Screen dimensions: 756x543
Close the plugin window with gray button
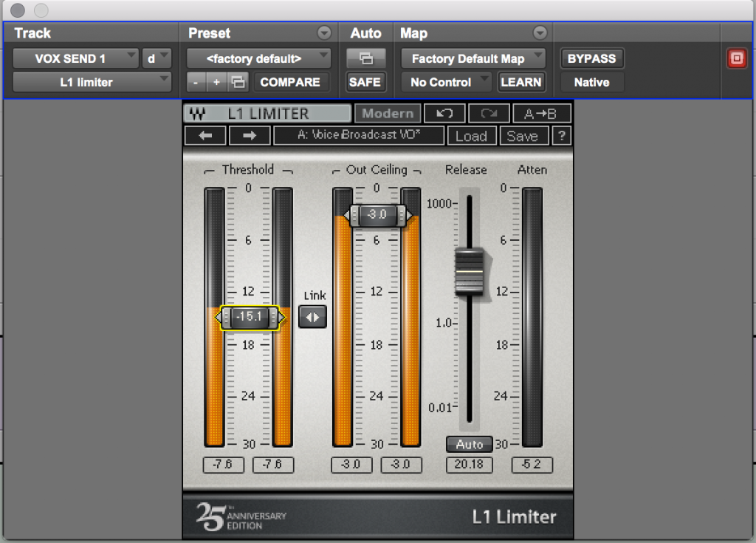tap(18, 10)
